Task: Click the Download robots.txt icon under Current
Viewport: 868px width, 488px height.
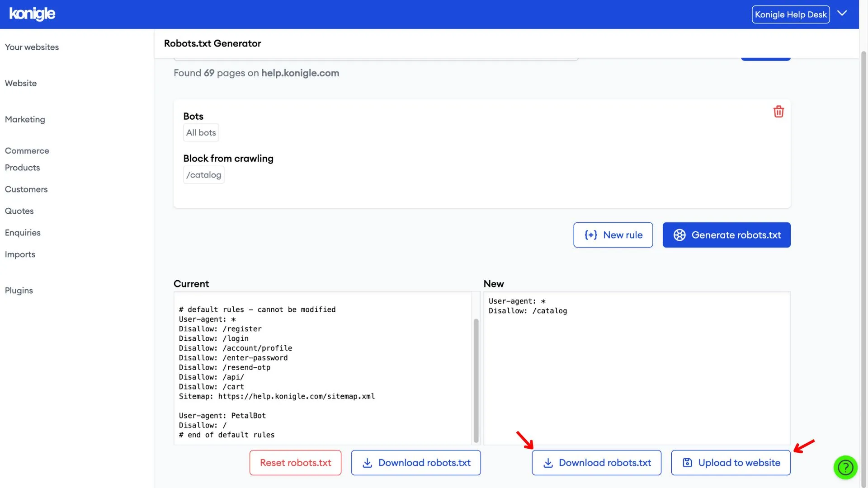Action: pos(366,462)
